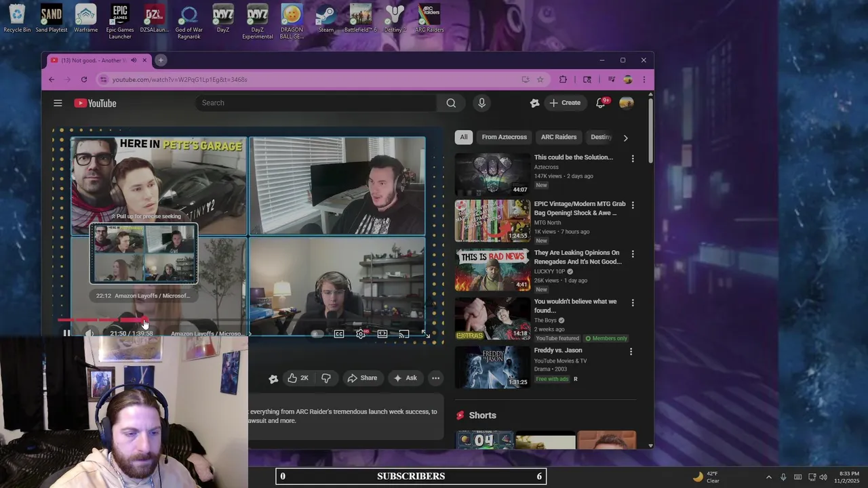Toggle theater mode in the player
This screenshot has height=488, width=868.
(382, 333)
